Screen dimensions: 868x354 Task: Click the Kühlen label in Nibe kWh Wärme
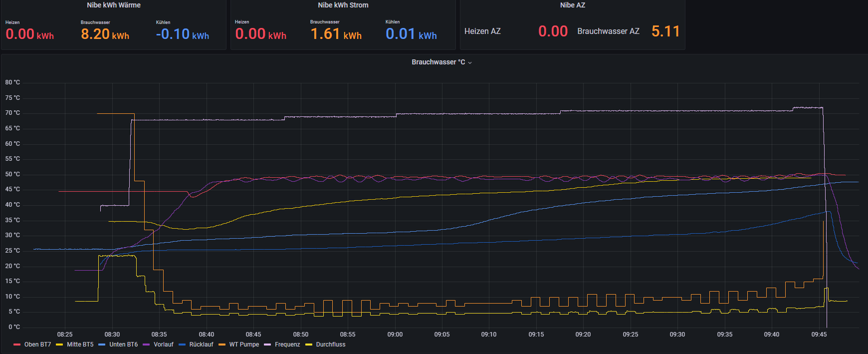point(163,22)
